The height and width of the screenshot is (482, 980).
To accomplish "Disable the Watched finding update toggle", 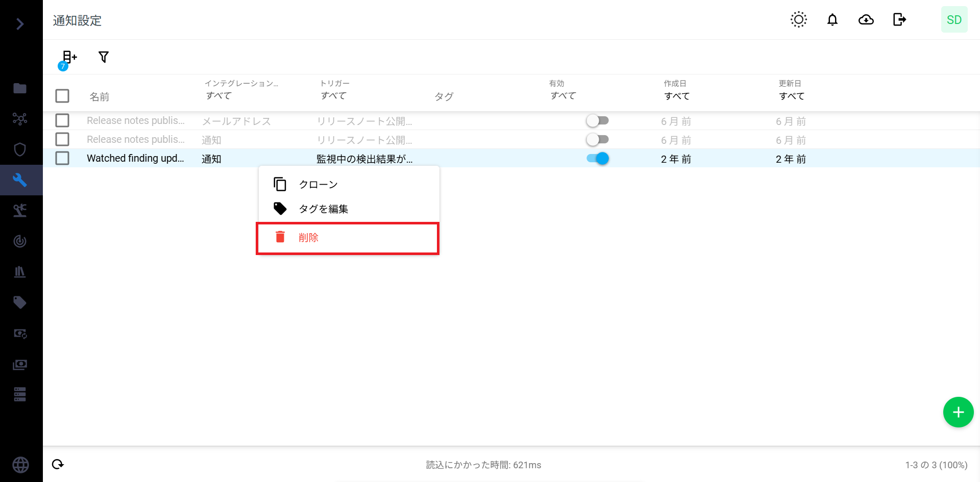I will point(597,159).
